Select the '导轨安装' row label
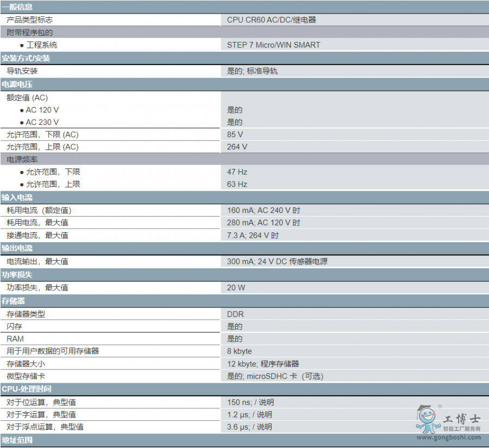Viewport: 489px width, 448px height. [22, 71]
